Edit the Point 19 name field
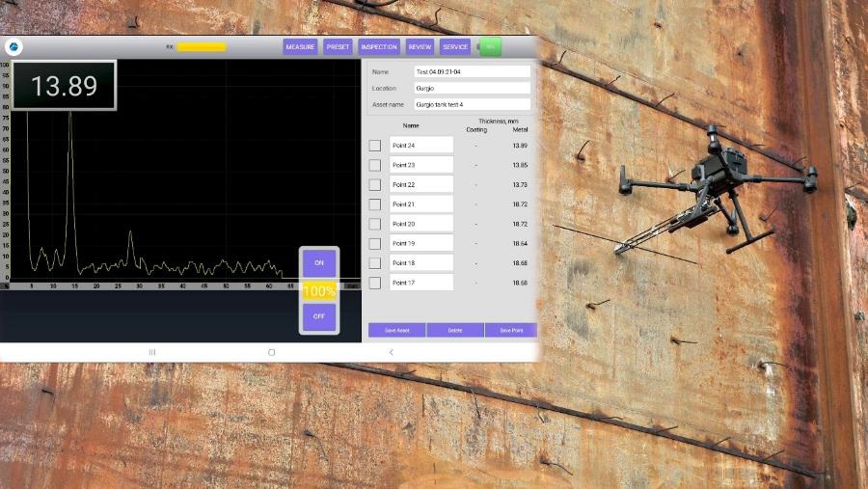The width and height of the screenshot is (868, 489). pos(421,243)
